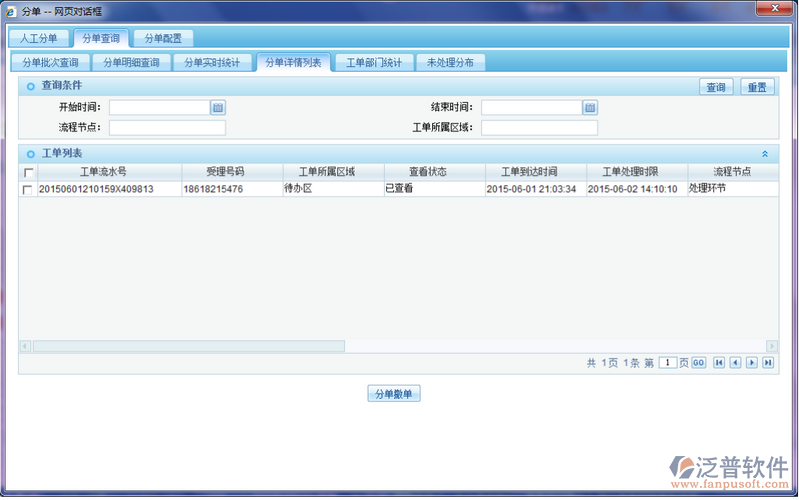Jump to the last page of results
This screenshot has width=799, height=500.
coord(768,363)
